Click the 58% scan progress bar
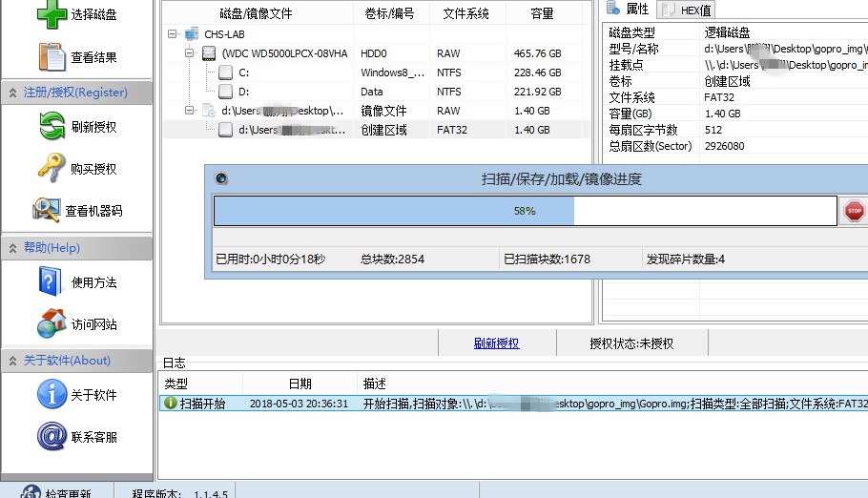 pyautogui.click(x=526, y=211)
